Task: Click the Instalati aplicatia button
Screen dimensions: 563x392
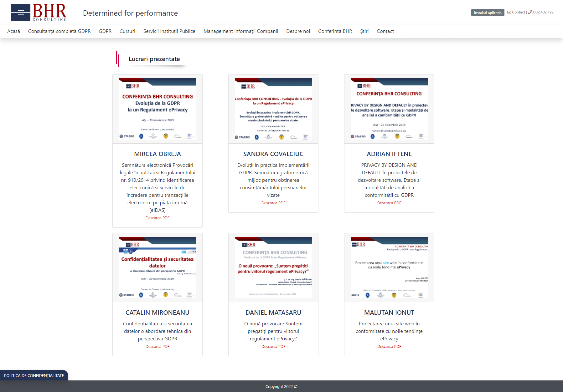Action: click(x=488, y=13)
